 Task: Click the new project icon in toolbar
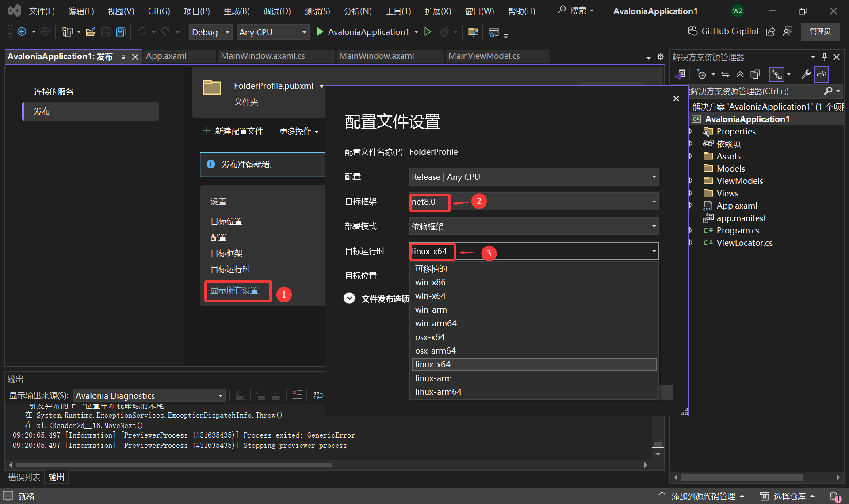click(x=67, y=32)
